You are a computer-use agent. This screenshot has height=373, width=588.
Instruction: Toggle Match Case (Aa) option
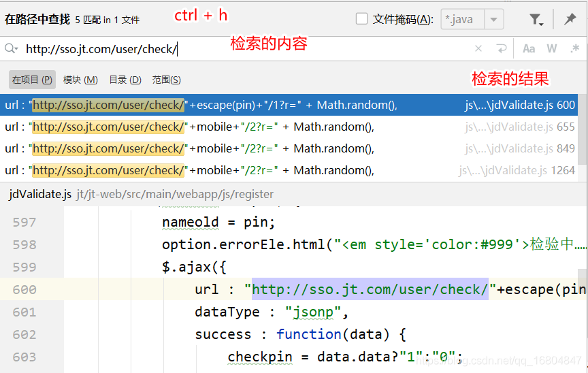529,49
